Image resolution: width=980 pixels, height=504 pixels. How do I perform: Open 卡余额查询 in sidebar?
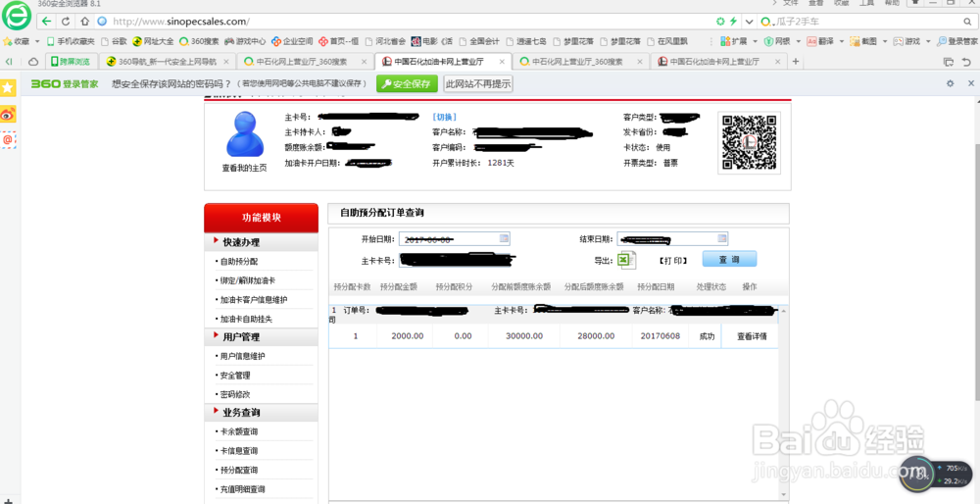[239, 432]
